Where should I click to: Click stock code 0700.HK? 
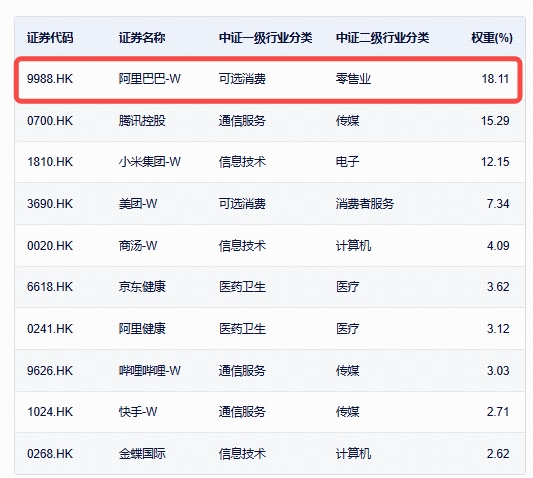point(50,121)
